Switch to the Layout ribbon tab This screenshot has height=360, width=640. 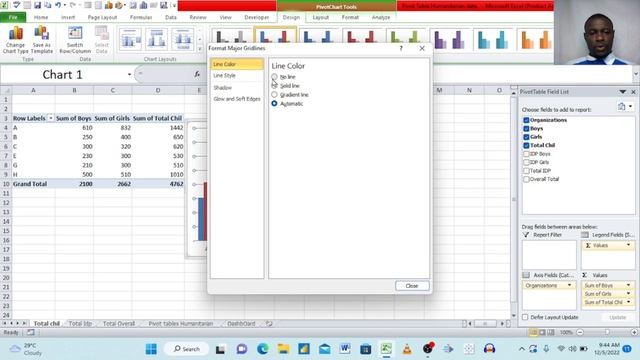point(320,17)
